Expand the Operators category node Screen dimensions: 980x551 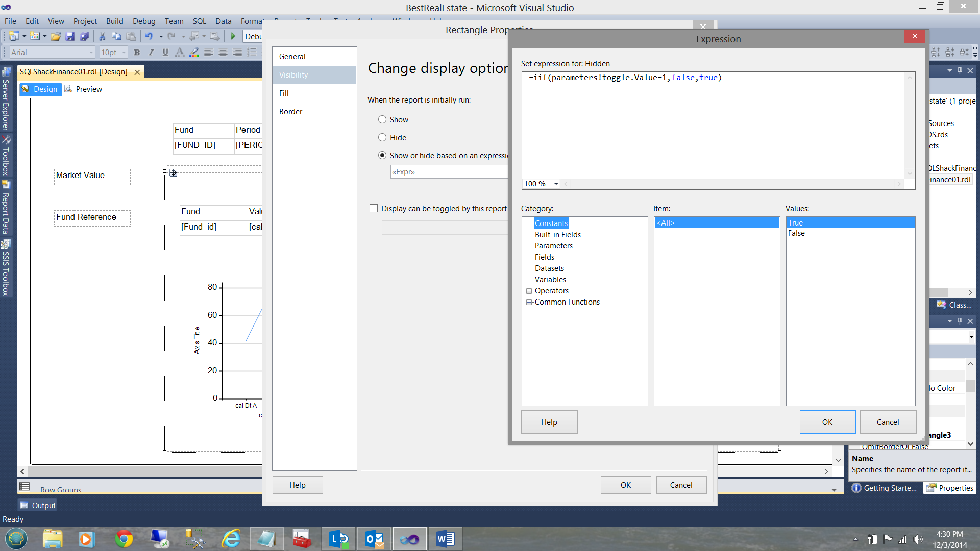pyautogui.click(x=529, y=291)
